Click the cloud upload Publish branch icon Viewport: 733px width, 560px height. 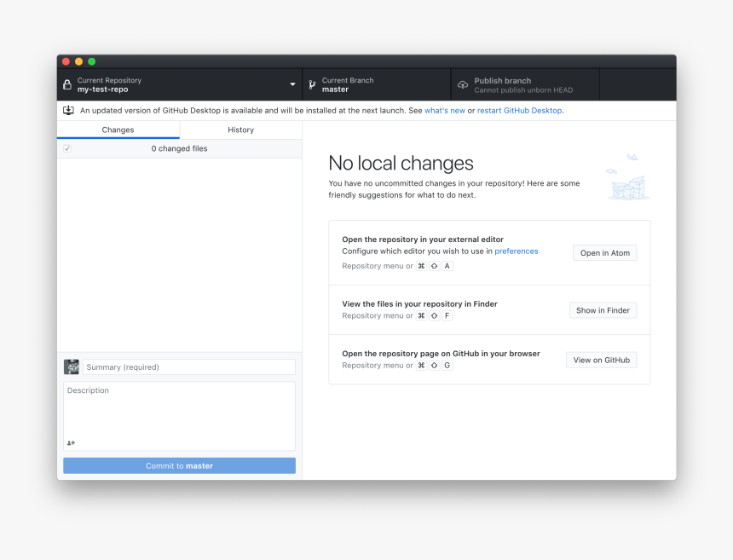click(463, 84)
